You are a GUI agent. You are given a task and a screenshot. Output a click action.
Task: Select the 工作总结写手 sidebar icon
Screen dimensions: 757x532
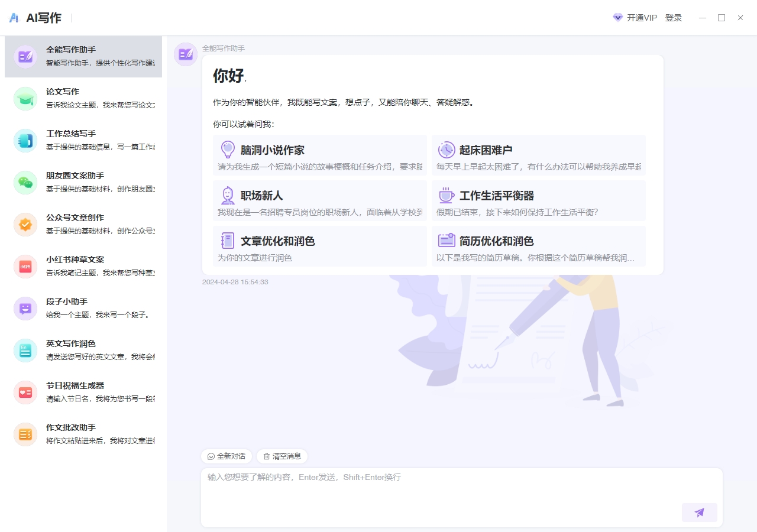[x=25, y=141]
